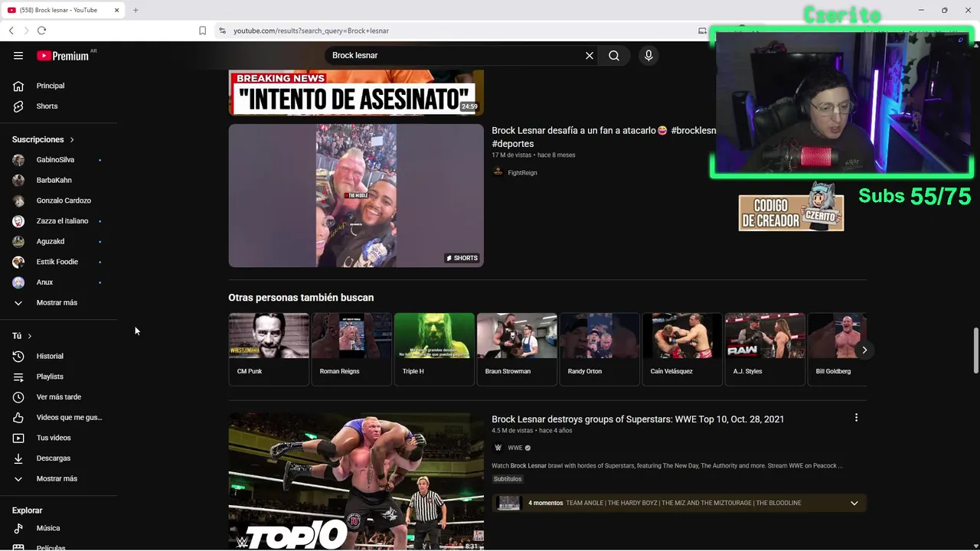Screen dimensions: 980x551
Task: Open the Intento de Asesinato video thumbnail
Action: [x=356, y=93]
